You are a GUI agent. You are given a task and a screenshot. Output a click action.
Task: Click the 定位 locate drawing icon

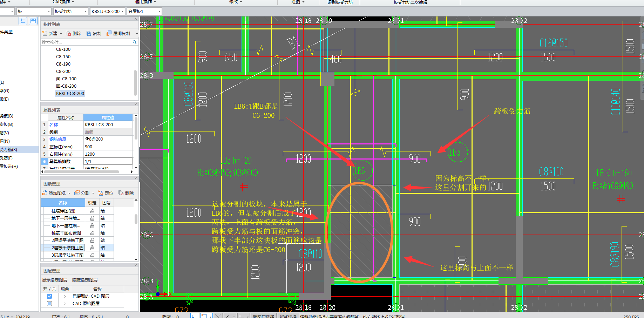[x=101, y=193]
